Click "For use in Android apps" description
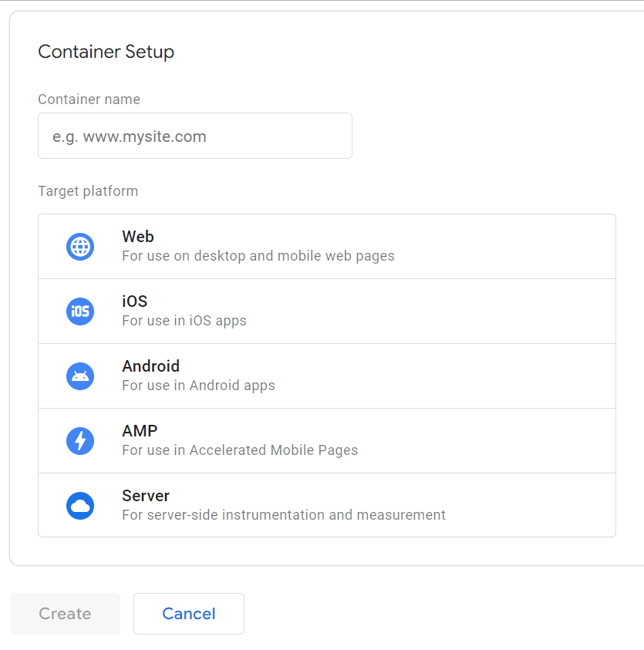The width and height of the screenshot is (644, 650). click(198, 386)
